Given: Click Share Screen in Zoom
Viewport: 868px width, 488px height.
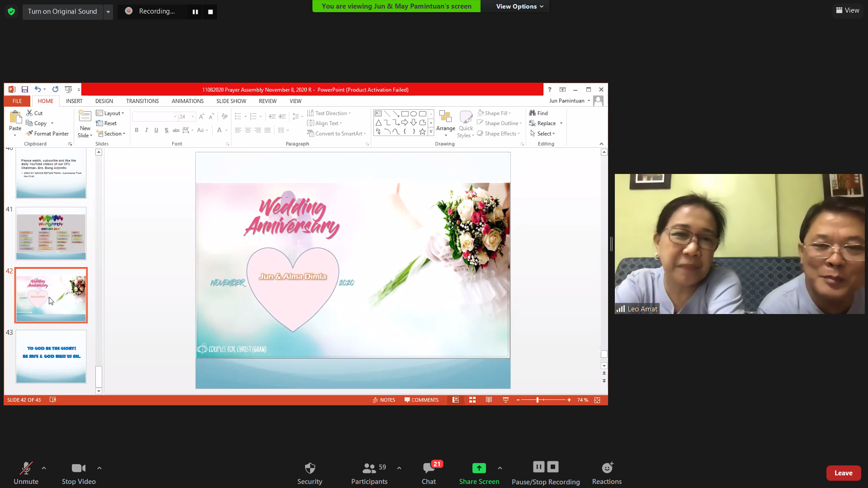Looking at the screenshot, I should tap(479, 473).
